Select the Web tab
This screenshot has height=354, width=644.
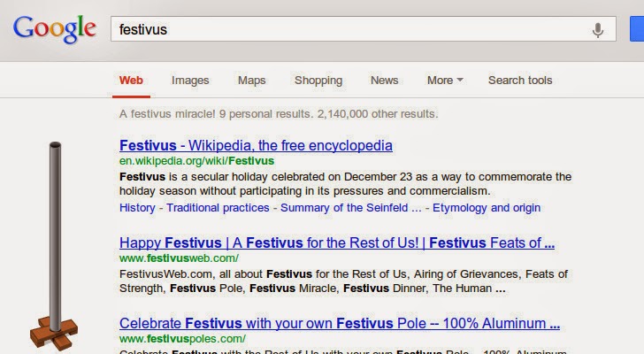(131, 80)
